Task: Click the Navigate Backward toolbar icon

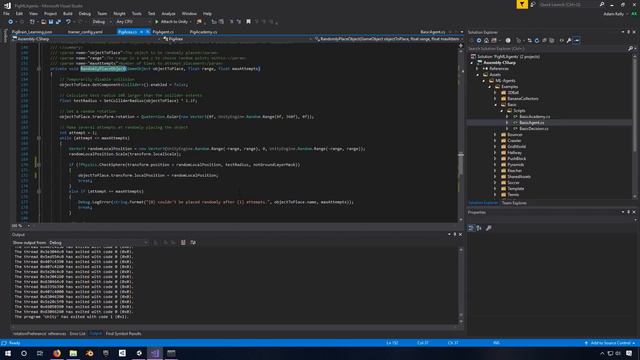Action: (11, 22)
